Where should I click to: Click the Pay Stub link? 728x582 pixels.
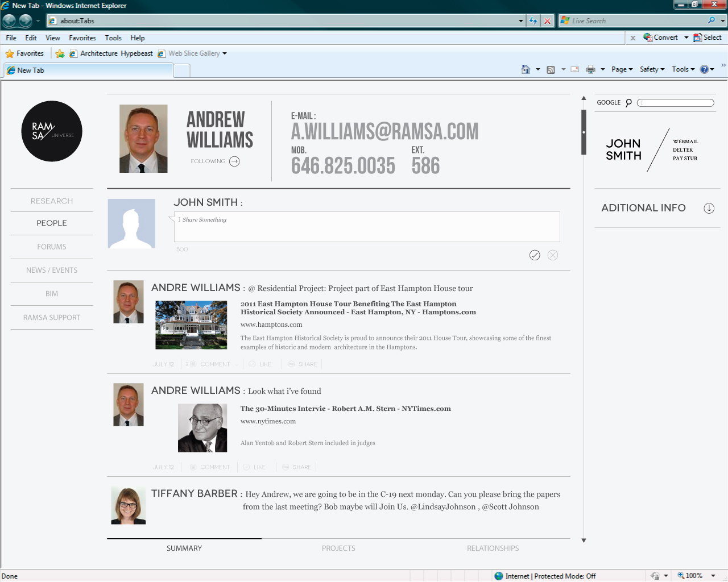(x=685, y=159)
